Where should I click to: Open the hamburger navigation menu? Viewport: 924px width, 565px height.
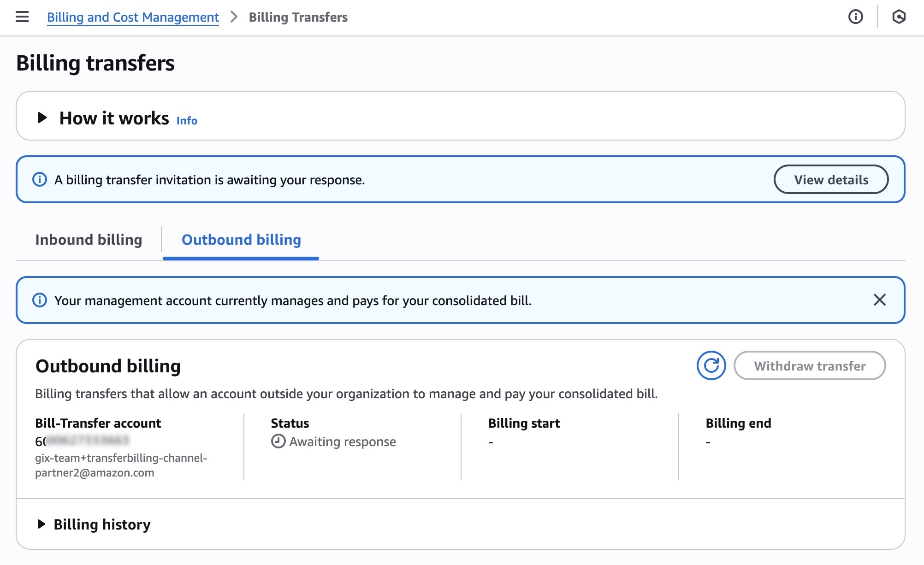tap(22, 17)
